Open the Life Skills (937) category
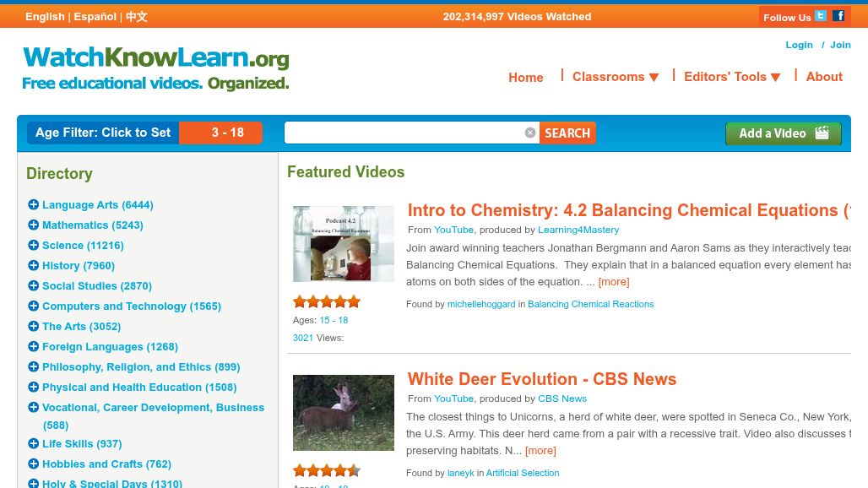This screenshot has width=868, height=488. pos(82,444)
